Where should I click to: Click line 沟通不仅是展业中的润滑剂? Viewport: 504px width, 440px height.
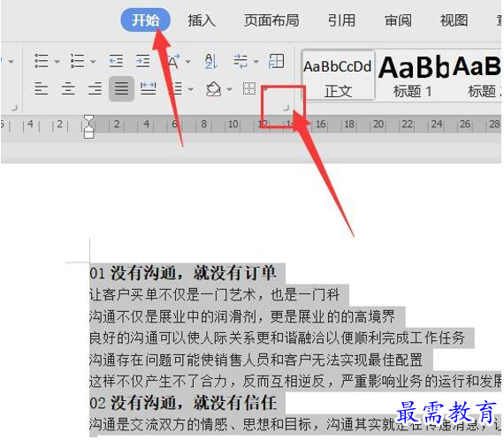click(242, 316)
